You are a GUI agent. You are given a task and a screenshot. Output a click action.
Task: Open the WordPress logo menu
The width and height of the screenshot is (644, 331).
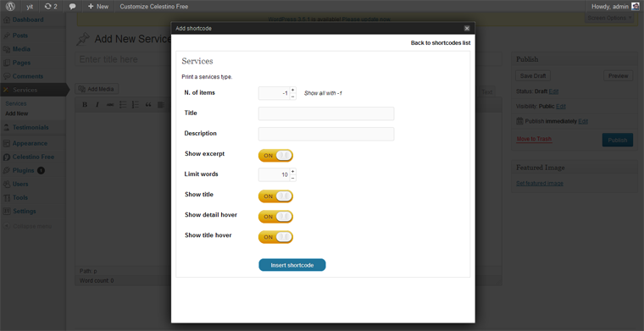point(11,7)
